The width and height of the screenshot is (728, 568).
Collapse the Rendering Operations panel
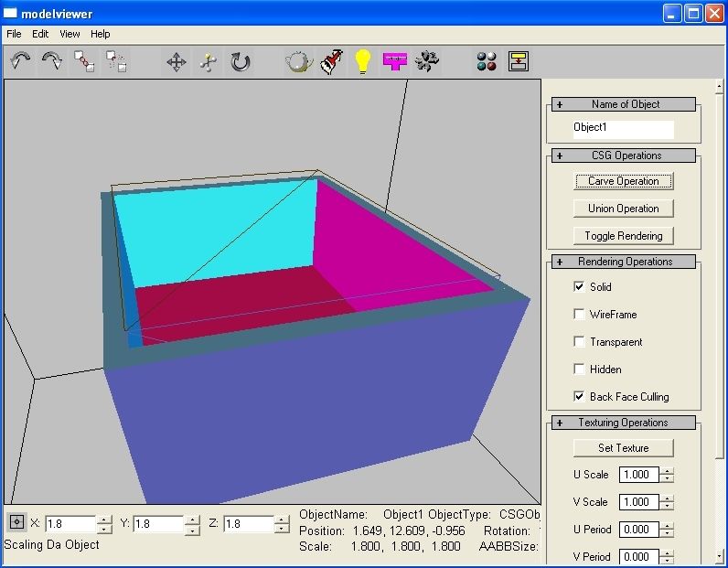(560, 262)
